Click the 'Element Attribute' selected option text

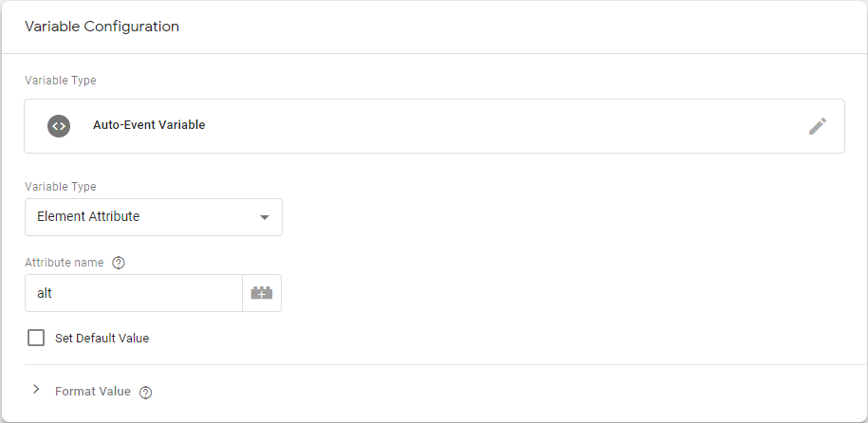pos(88,216)
